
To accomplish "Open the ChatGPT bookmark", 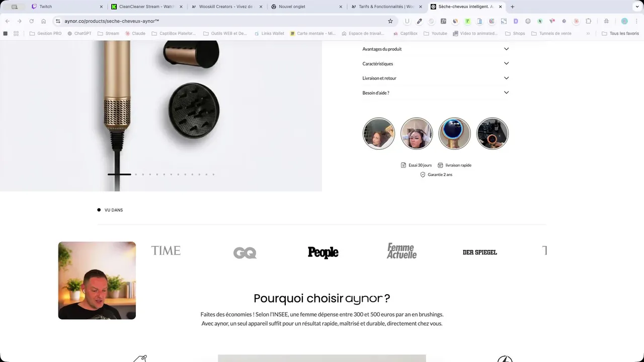I will pos(79,33).
